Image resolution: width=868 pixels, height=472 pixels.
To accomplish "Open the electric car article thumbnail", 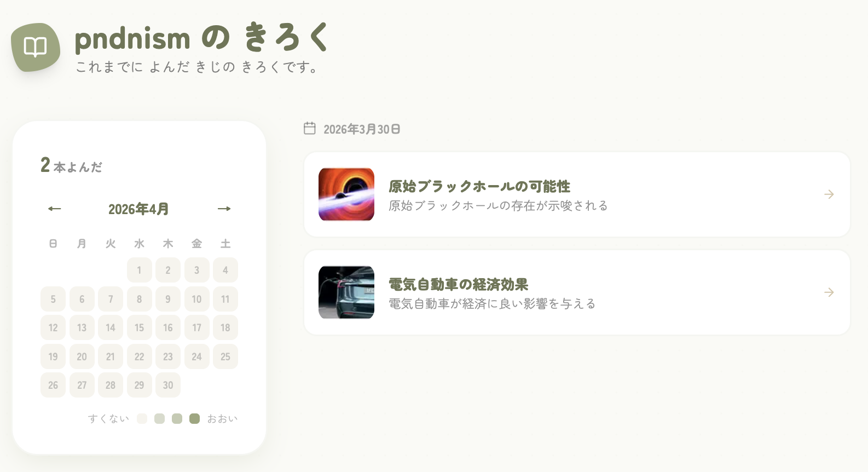I will [346, 292].
